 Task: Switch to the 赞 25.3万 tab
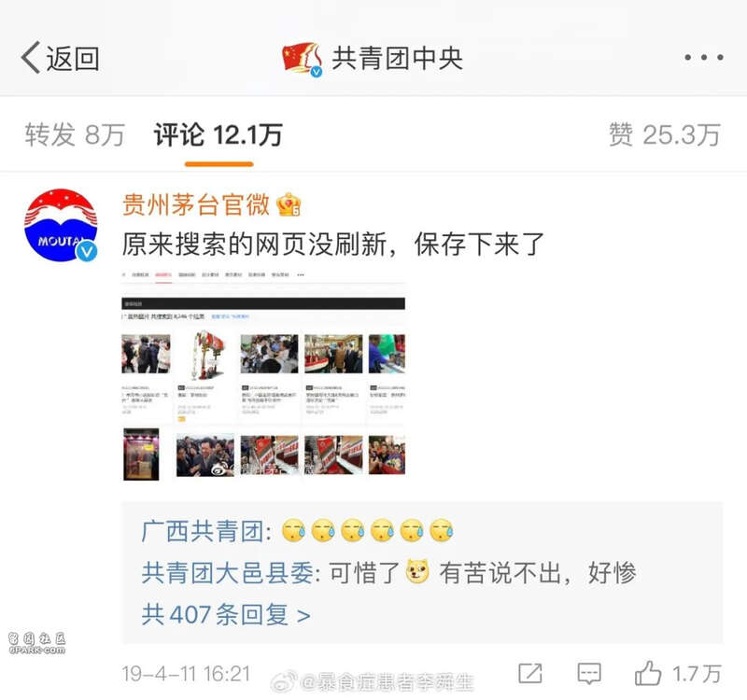point(665,134)
